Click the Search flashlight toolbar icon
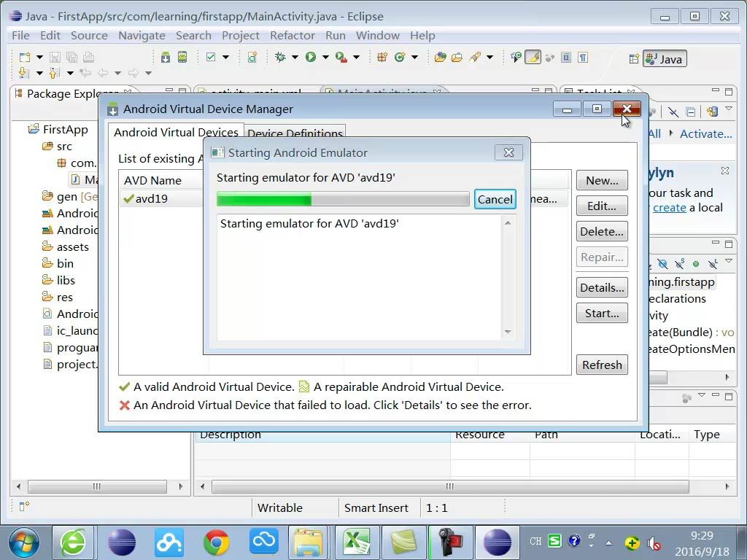The image size is (747, 560). [474, 57]
